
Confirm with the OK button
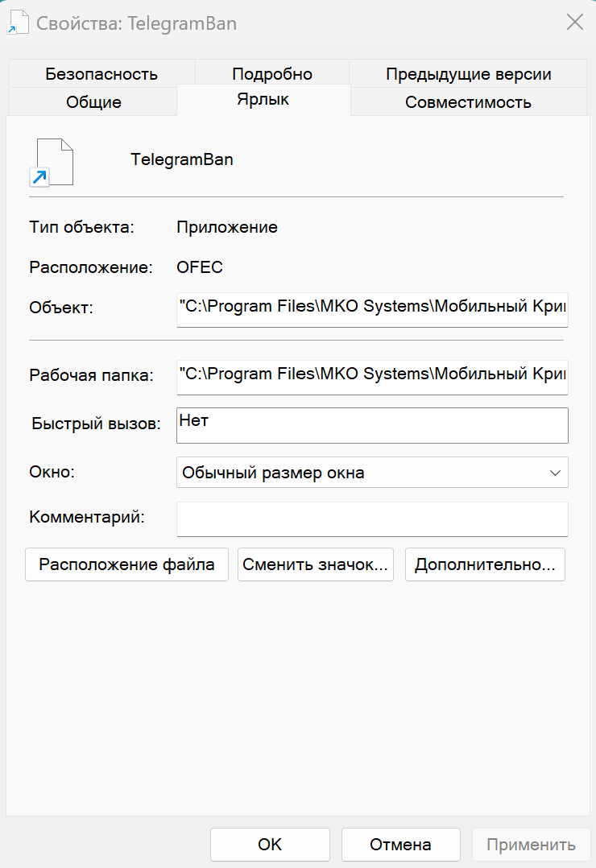271,844
